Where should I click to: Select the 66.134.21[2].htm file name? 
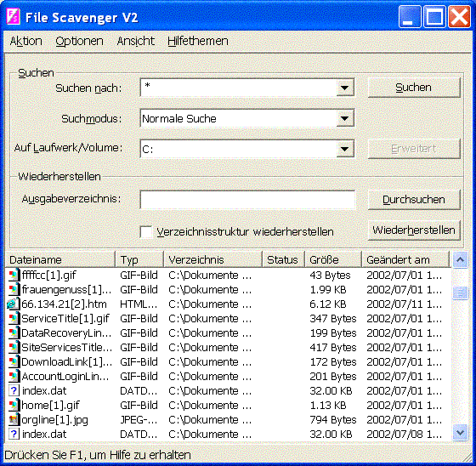tap(64, 304)
